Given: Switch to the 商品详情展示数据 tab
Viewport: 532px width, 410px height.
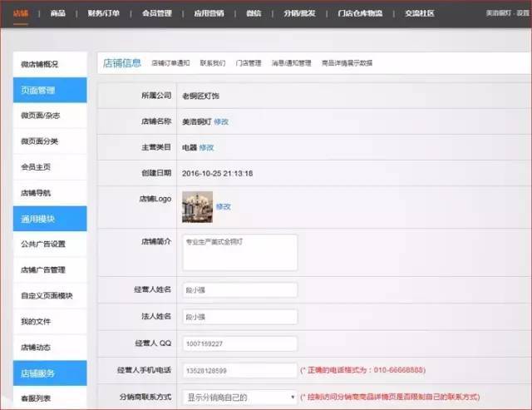Looking at the screenshot, I should tap(347, 63).
